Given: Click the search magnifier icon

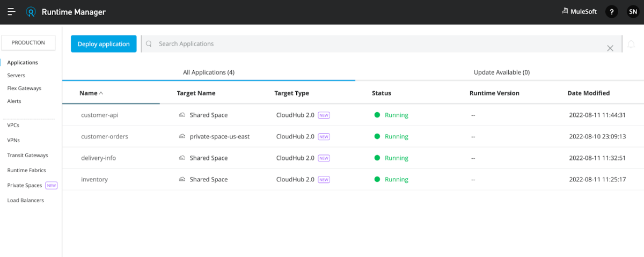Looking at the screenshot, I should point(149,44).
